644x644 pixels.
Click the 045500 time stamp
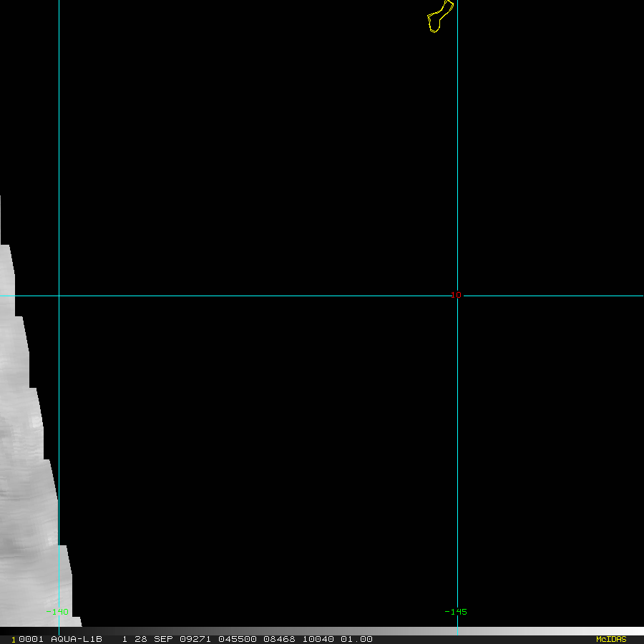[x=238, y=639]
